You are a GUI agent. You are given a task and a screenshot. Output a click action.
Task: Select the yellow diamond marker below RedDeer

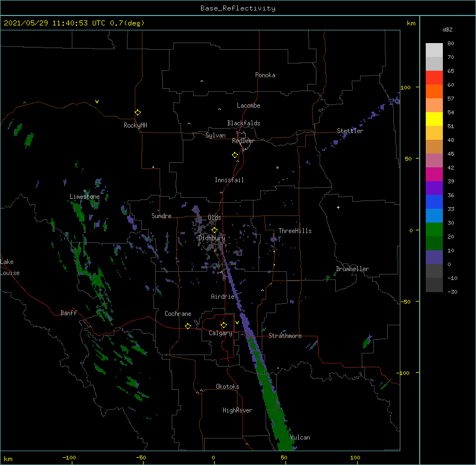pyautogui.click(x=235, y=155)
